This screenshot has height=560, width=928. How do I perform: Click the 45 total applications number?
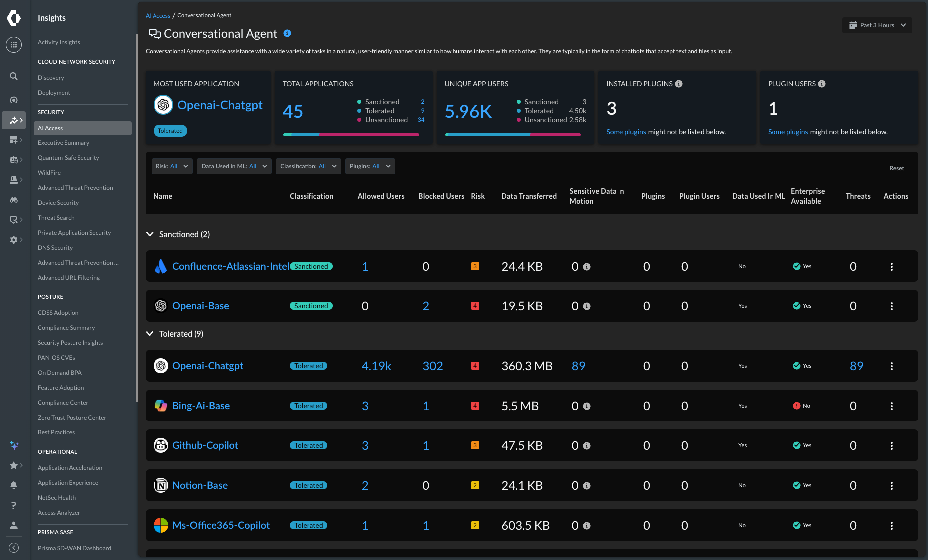(x=293, y=111)
